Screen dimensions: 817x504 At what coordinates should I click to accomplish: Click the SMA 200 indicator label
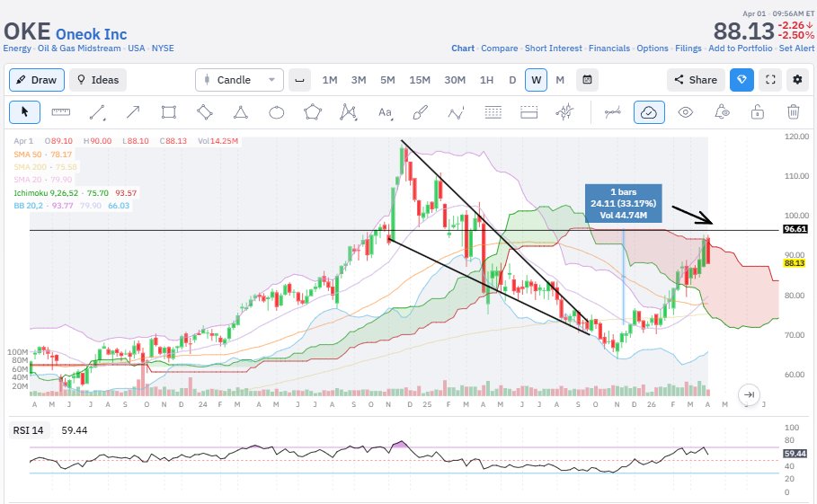click(45, 166)
